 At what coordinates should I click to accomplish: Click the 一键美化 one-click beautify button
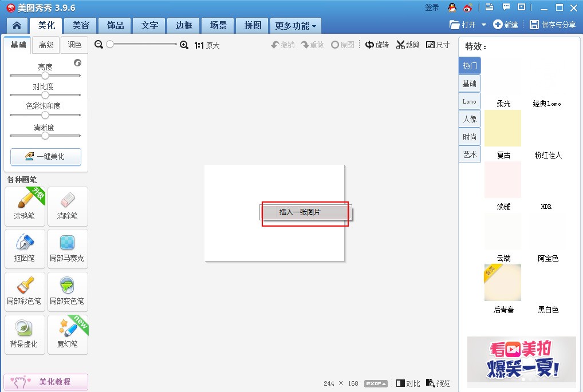coord(46,156)
